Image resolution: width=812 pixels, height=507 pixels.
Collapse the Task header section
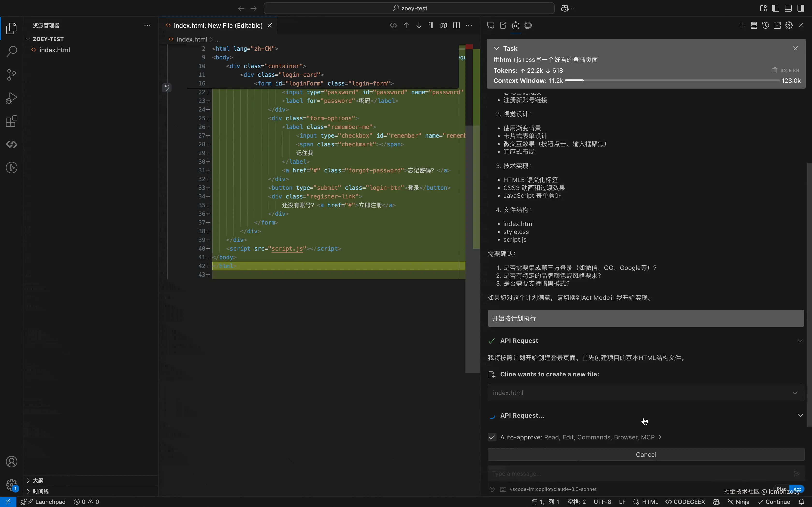(x=496, y=49)
